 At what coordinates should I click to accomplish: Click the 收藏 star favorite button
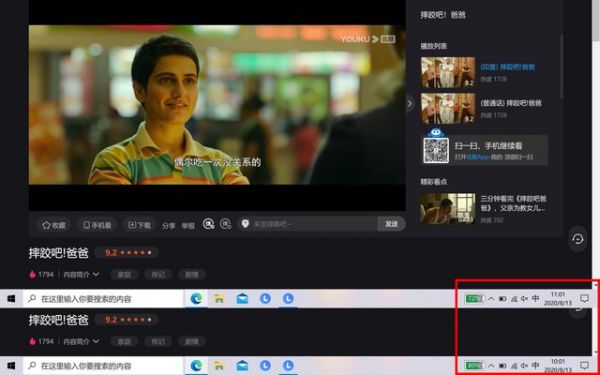pyautogui.click(x=54, y=225)
